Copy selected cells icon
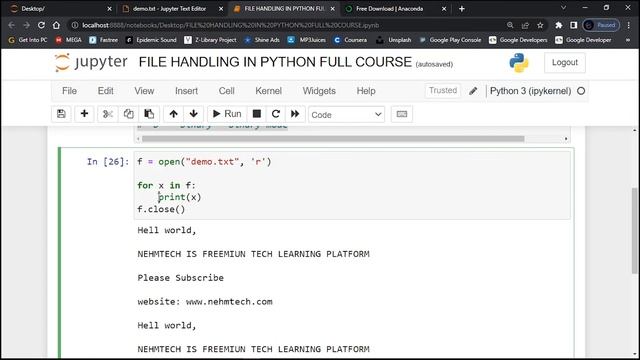The width and height of the screenshot is (640, 360). 129,114
